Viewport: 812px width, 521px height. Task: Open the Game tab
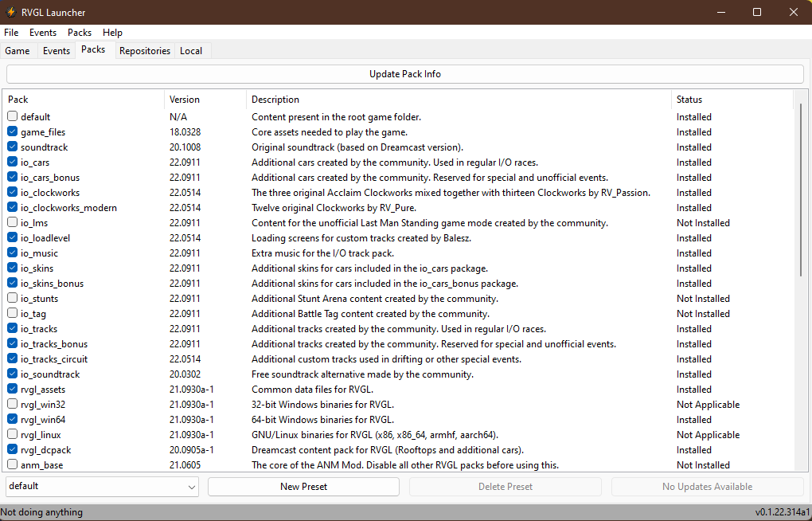(17, 50)
